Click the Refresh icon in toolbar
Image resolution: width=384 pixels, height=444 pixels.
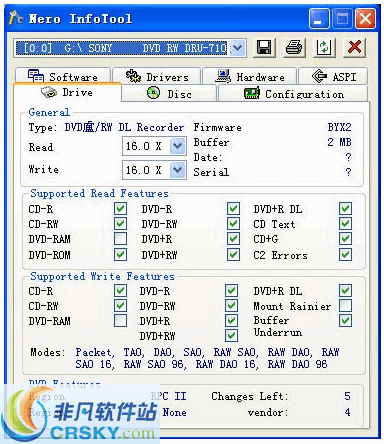(x=324, y=48)
